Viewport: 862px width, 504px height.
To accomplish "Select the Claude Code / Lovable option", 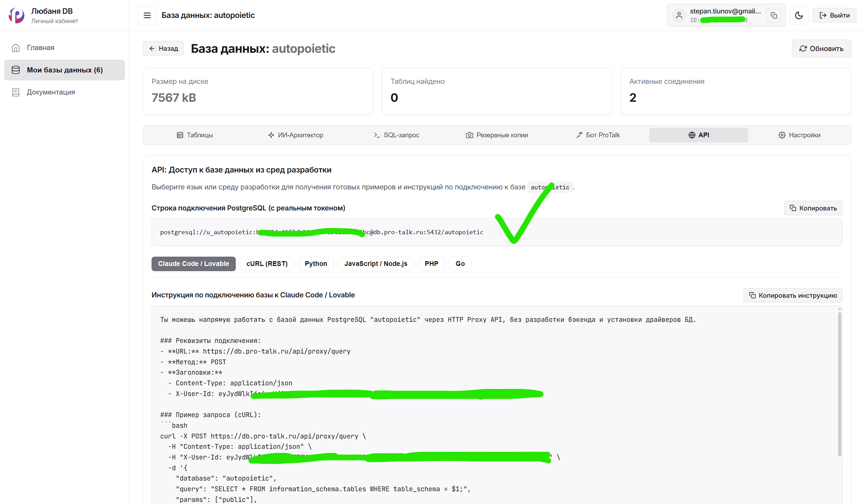I will [x=193, y=264].
